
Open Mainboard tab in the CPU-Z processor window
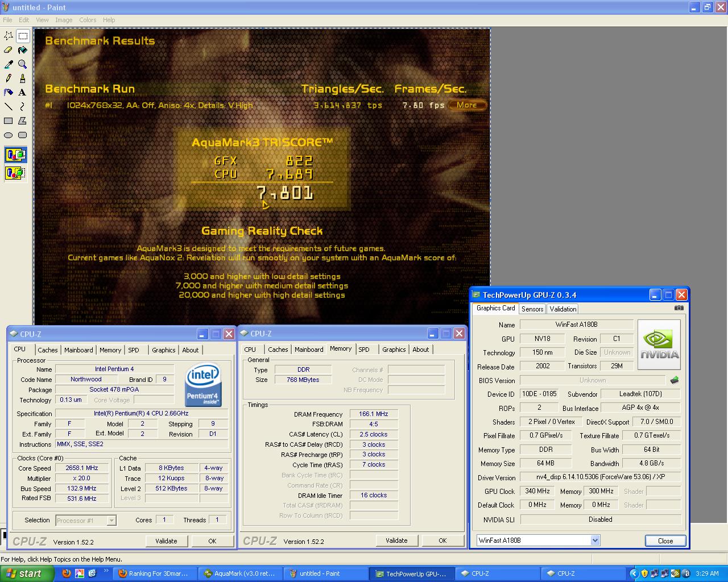(78, 350)
